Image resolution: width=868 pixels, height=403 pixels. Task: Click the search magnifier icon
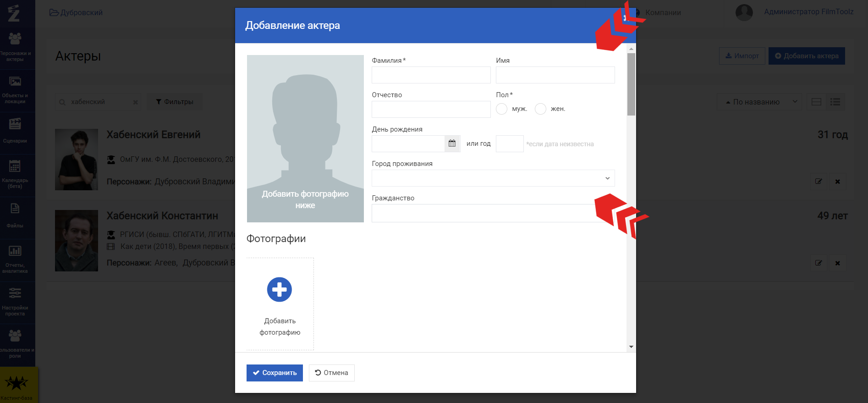62,102
